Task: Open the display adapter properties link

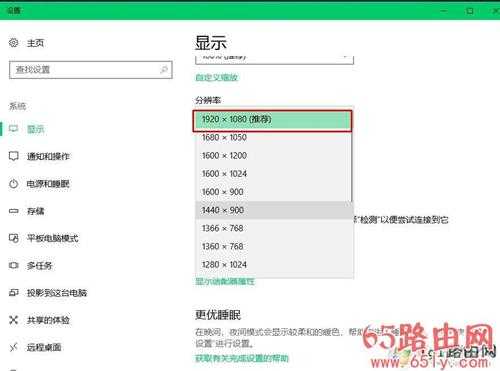Action: [225, 282]
